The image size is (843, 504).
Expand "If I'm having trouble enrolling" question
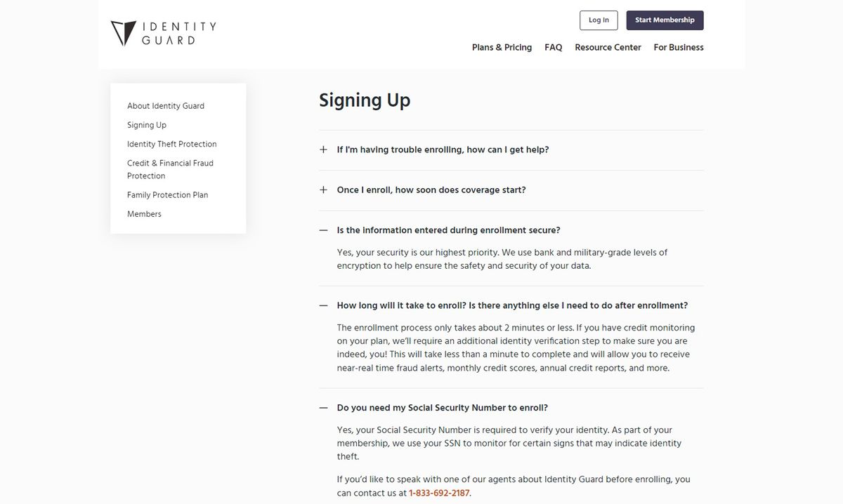[x=443, y=150]
